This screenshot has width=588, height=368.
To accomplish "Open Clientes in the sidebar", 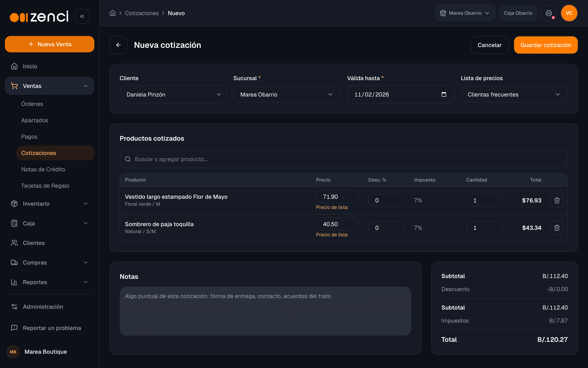I will coord(50,243).
